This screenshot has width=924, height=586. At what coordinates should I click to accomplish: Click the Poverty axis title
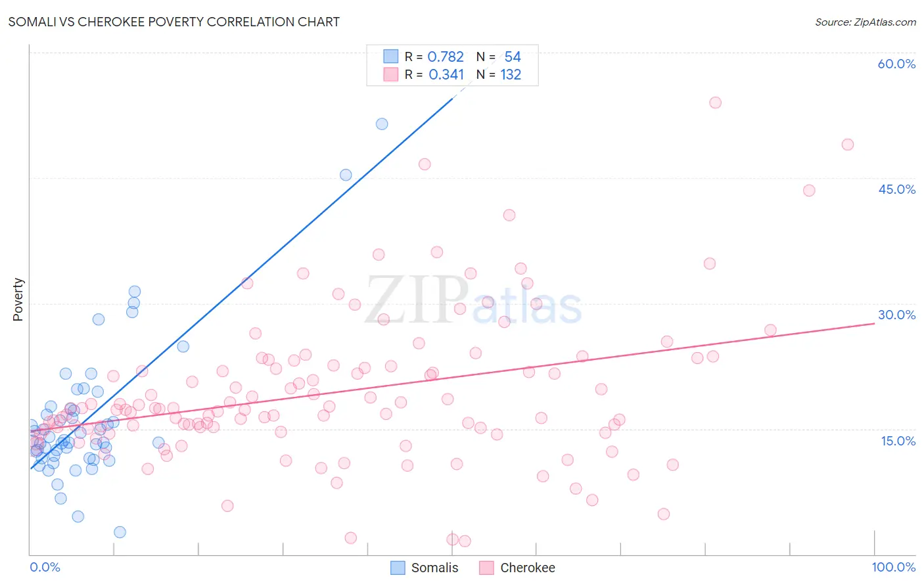click(18, 300)
